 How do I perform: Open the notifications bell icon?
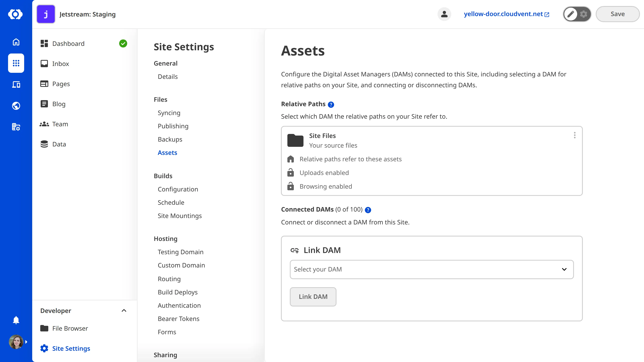(16, 320)
